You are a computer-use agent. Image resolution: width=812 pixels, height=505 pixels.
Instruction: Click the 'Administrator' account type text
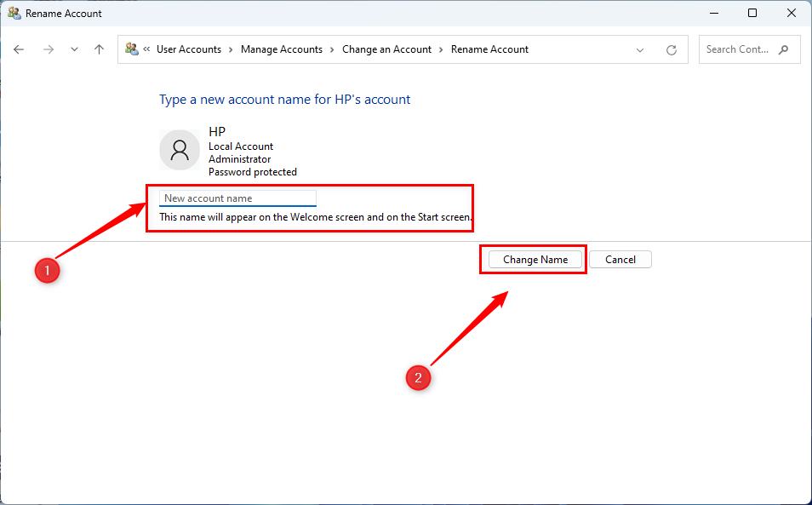pyautogui.click(x=239, y=159)
